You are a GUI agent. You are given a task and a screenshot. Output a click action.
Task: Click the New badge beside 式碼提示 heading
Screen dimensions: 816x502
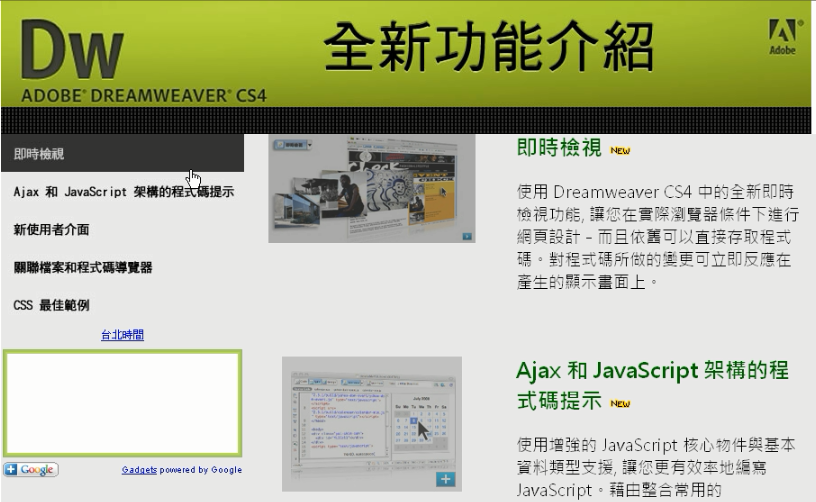click(x=620, y=404)
